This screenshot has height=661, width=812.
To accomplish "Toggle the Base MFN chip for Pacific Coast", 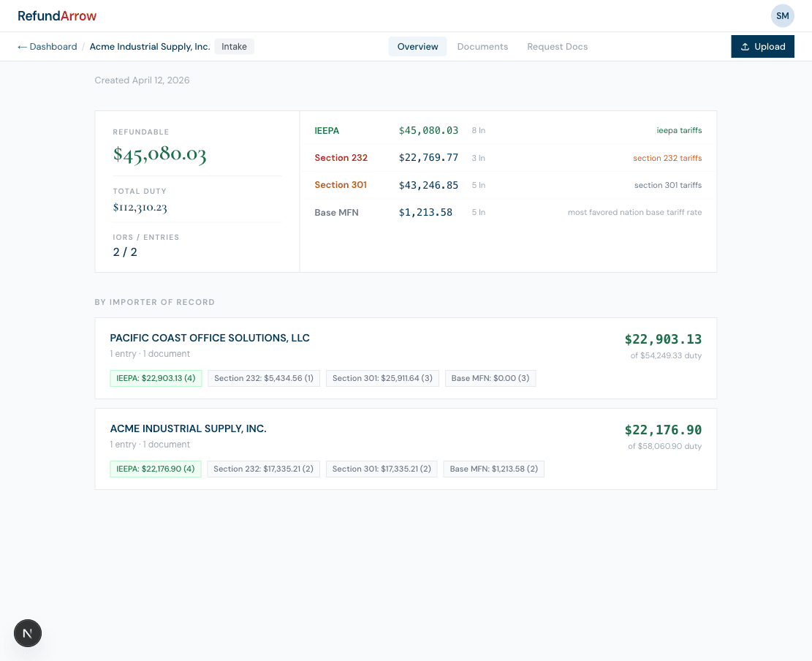I will click(x=490, y=378).
